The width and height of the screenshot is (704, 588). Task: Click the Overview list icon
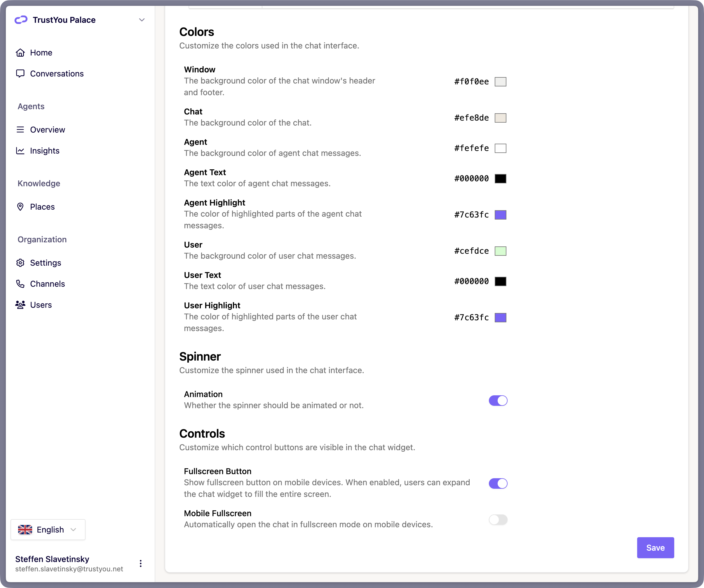(20, 129)
